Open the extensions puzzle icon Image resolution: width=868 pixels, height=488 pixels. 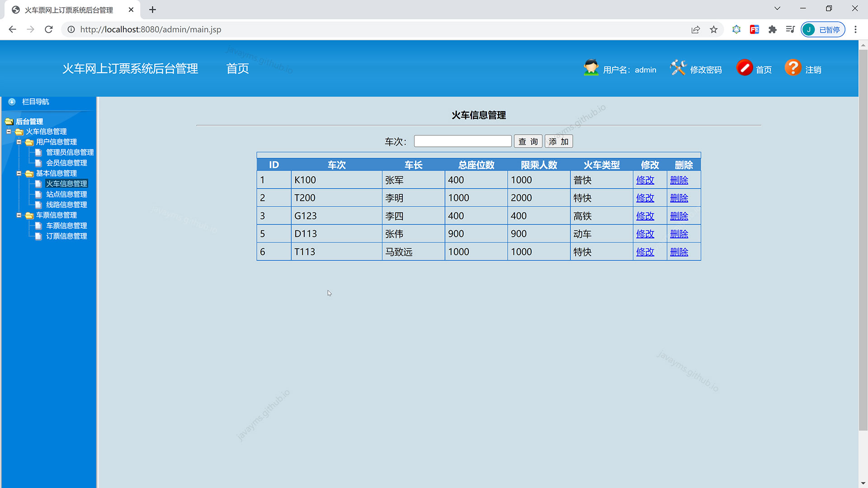point(773,29)
